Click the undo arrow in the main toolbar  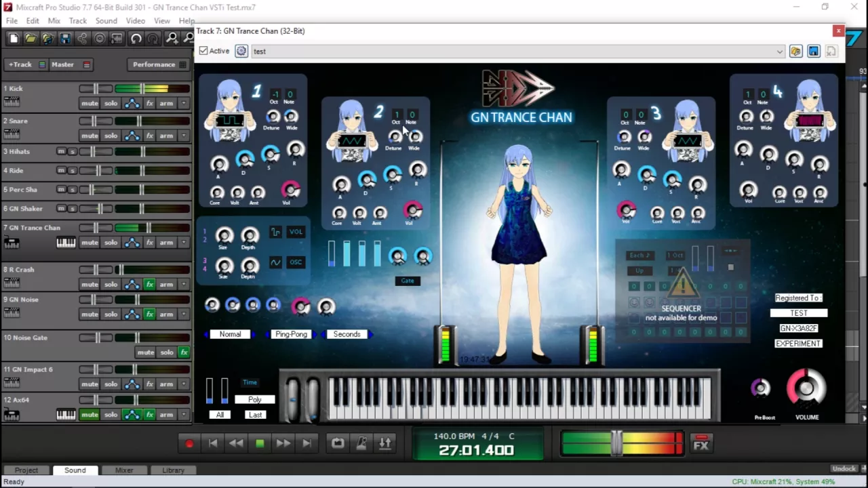(136, 39)
